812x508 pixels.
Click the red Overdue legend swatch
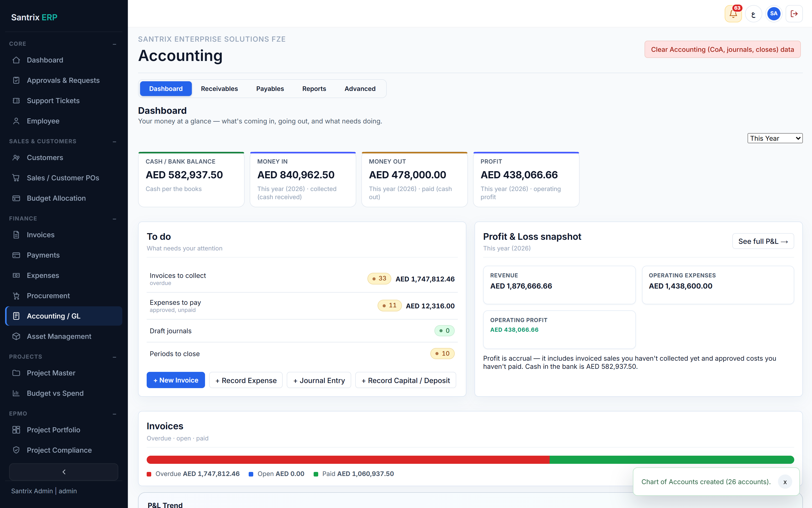[149, 474]
